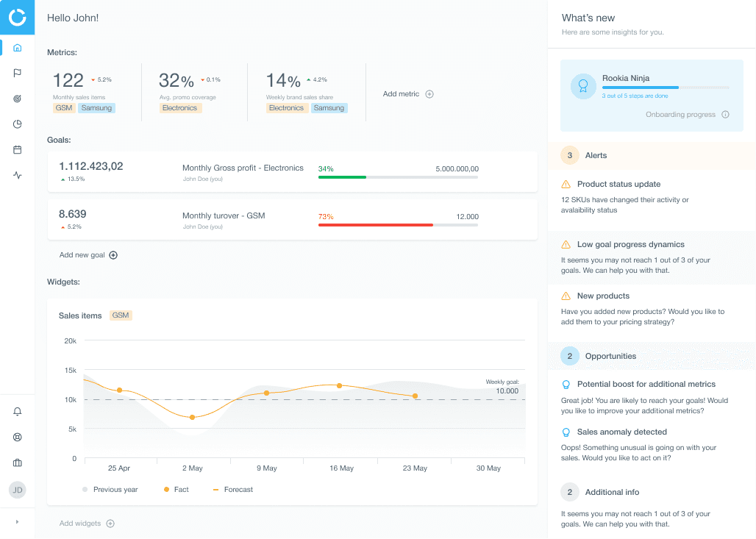The width and height of the screenshot is (756, 539).
Task: Expand the sidebar with the arrow
Action: coord(18,522)
